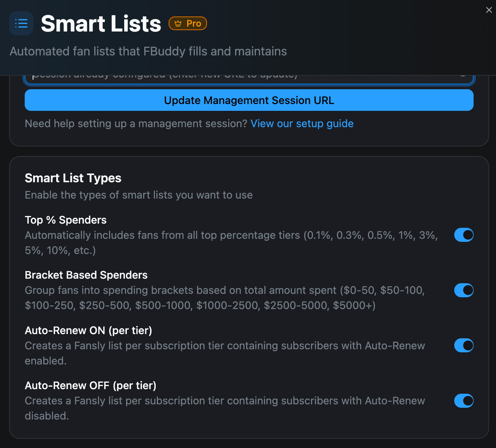
Task: Click the Top % Spenders label
Action: [66, 220]
